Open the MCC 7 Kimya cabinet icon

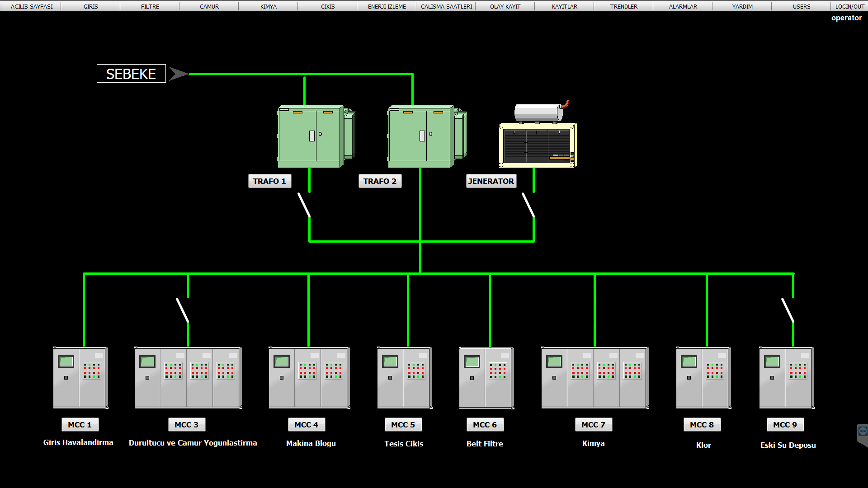coord(594,378)
